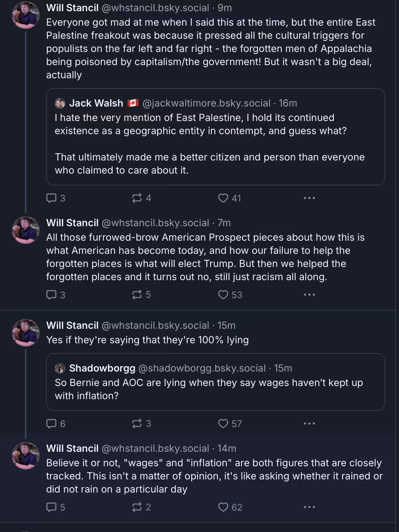The image size is (399, 532).
Task: Repost the American Prospect pieces post
Action: point(137,295)
